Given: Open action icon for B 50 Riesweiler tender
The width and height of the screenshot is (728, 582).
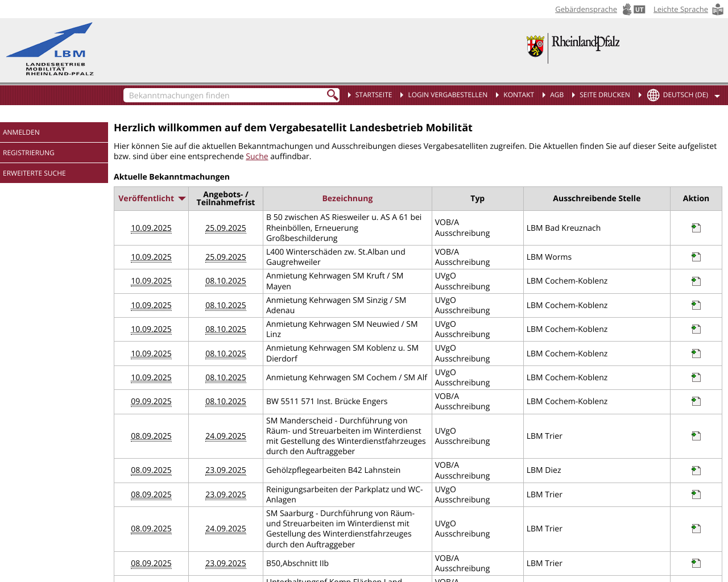Looking at the screenshot, I should coord(696,228).
